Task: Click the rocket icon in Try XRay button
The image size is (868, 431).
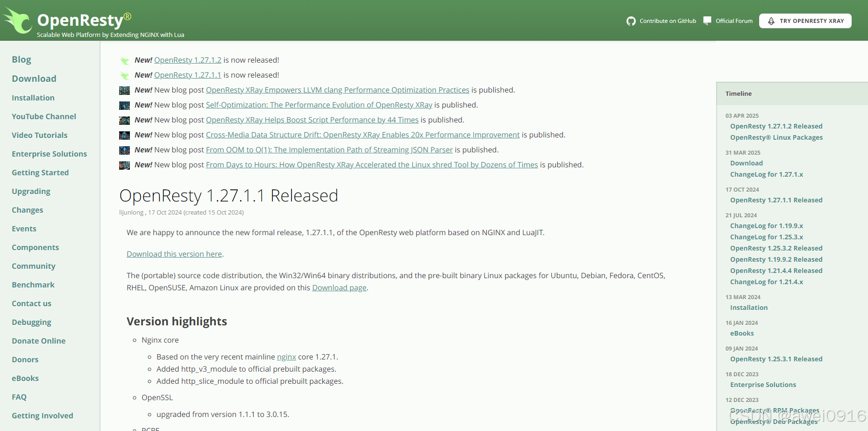Action: (771, 21)
